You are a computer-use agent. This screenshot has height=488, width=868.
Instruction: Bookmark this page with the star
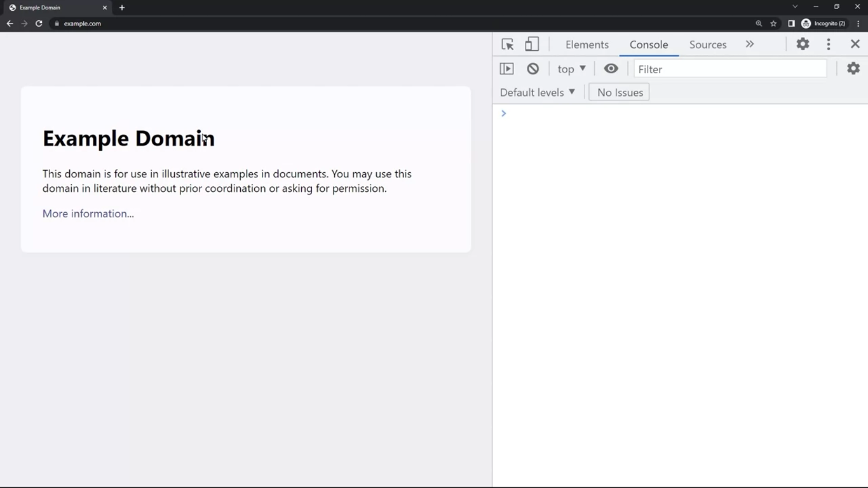[773, 24]
